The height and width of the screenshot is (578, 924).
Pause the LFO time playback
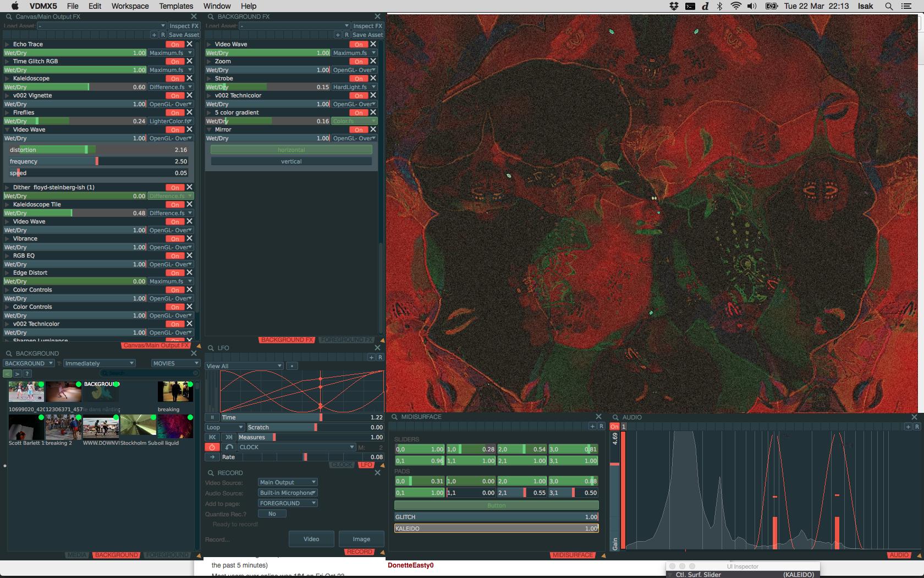[x=212, y=417]
